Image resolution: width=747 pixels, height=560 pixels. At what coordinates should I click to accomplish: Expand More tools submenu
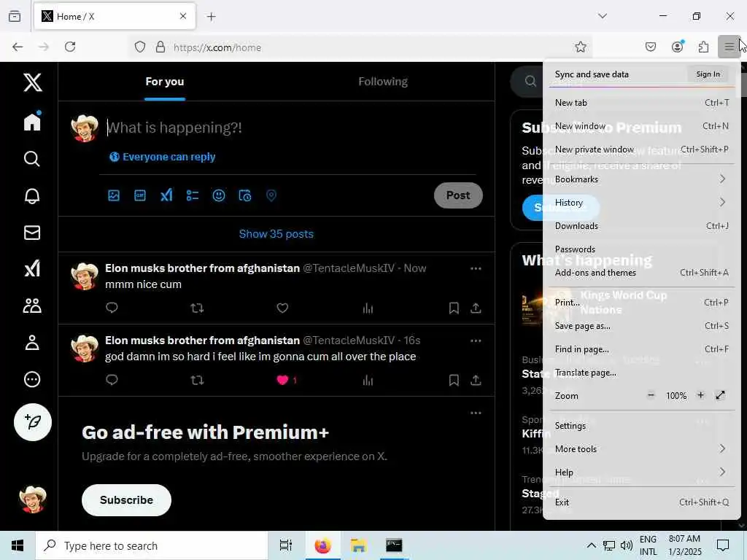pyautogui.click(x=641, y=448)
